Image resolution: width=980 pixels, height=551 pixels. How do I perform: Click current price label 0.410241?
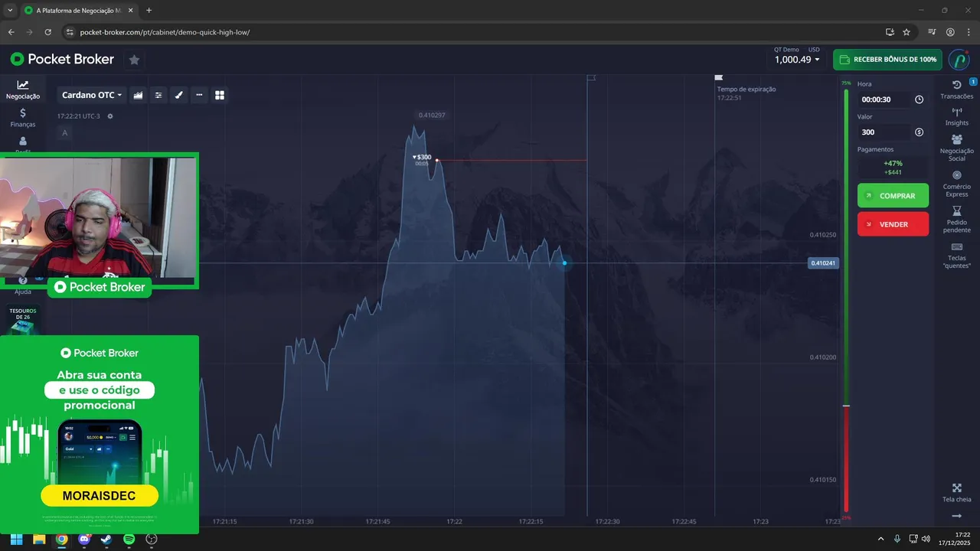[x=824, y=263]
